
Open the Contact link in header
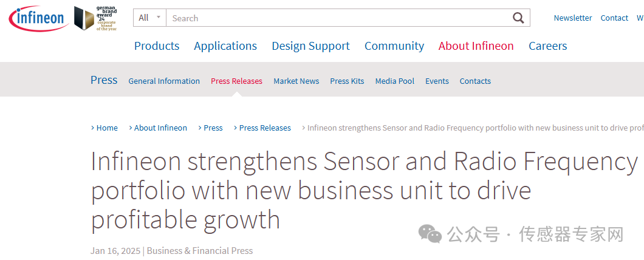tap(614, 18)
